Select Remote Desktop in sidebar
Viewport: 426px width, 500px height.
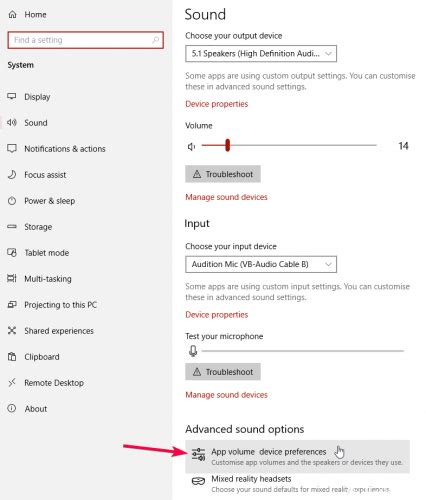pos(54,383)
